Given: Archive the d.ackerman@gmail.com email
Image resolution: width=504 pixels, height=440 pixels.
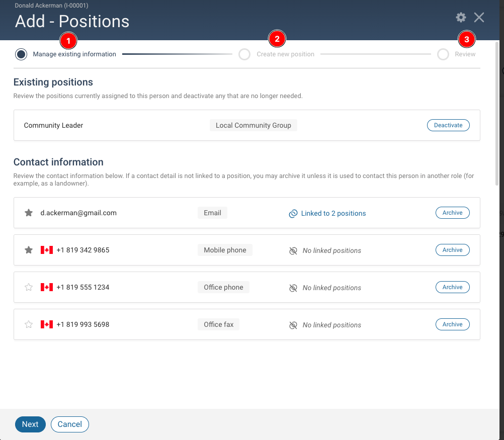Looking at the screenshot, I should (452, 213).
